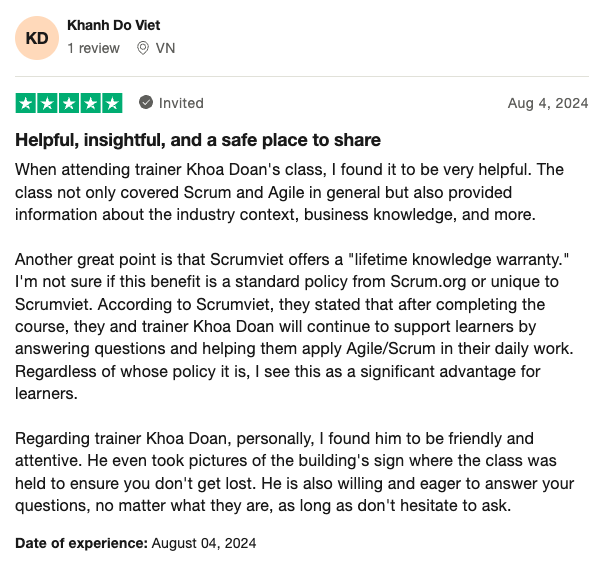This screenshot has height=564, width=601.
Task: Click the fourth green rating star
Action: coord(90,103)
